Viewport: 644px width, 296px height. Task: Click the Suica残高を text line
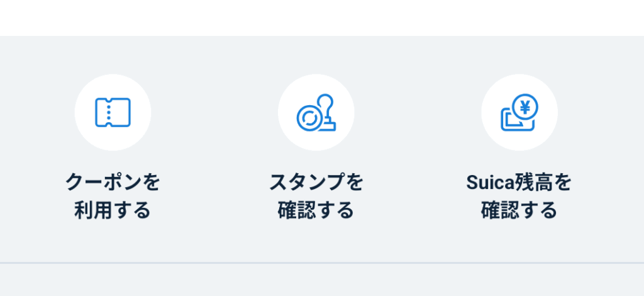click(x=519, y=183)
